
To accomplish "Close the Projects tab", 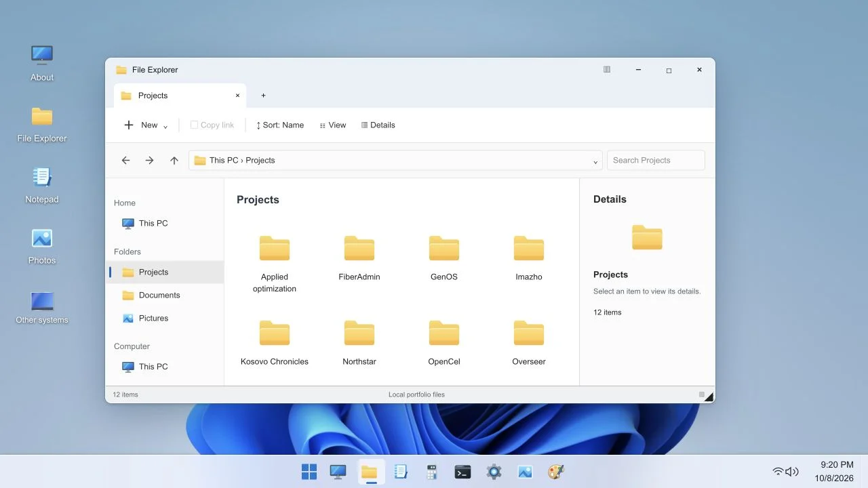I will click(237, 96).
